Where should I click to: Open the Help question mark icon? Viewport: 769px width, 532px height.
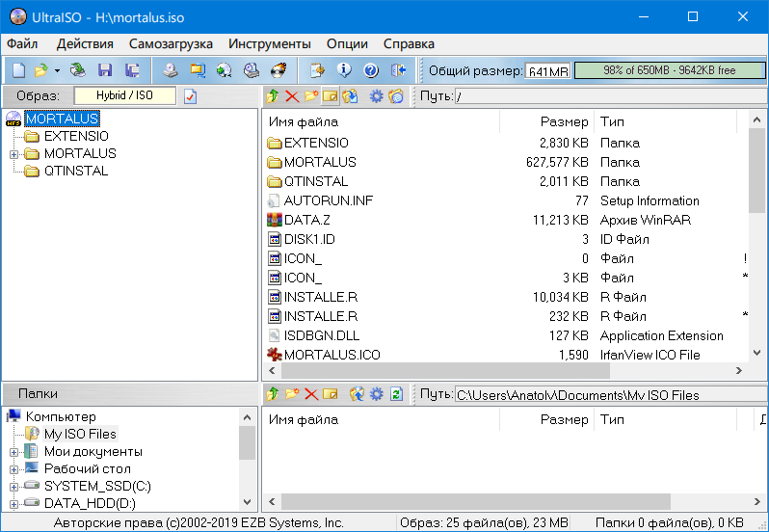tap(371, 70)
